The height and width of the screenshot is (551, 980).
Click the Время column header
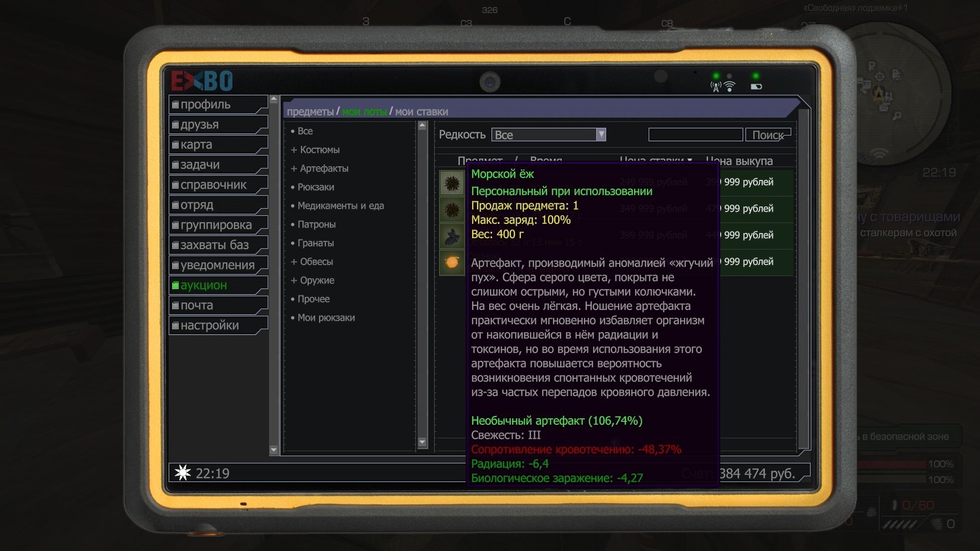point(546,161)
